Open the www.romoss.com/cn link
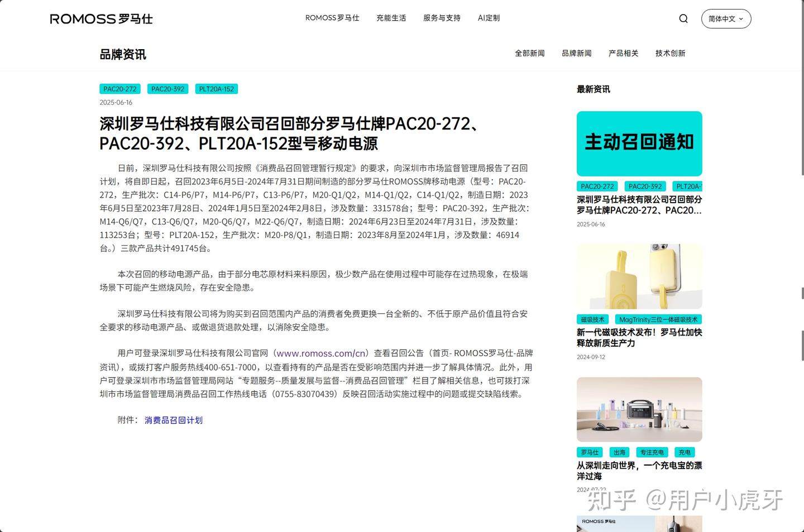The height and width of the screenshot is (532, 804). pos(322,353)
